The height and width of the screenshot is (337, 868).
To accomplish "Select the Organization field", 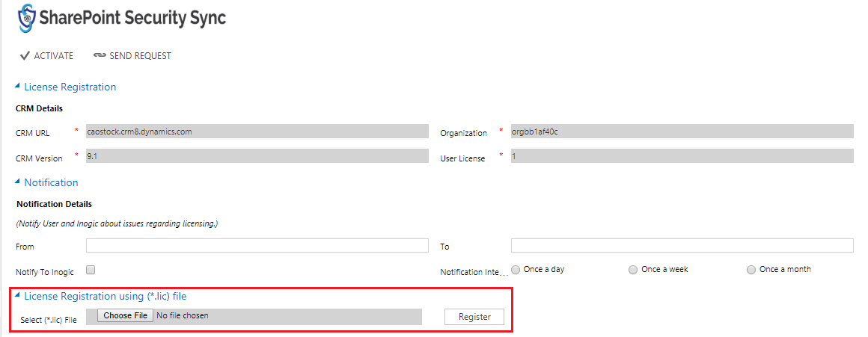I will pos(682,132).
